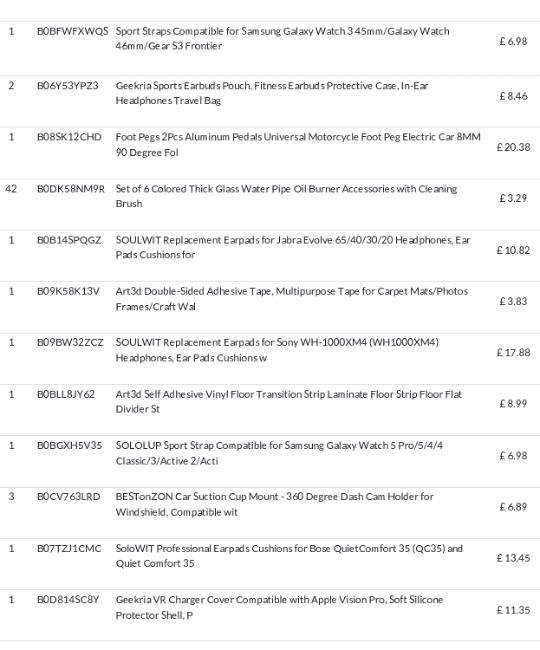This screenshot has width=540, height=650.
Task: Select Art3d Double-Sided Adhesive Tape item
Action: click(x=292, y=298)
